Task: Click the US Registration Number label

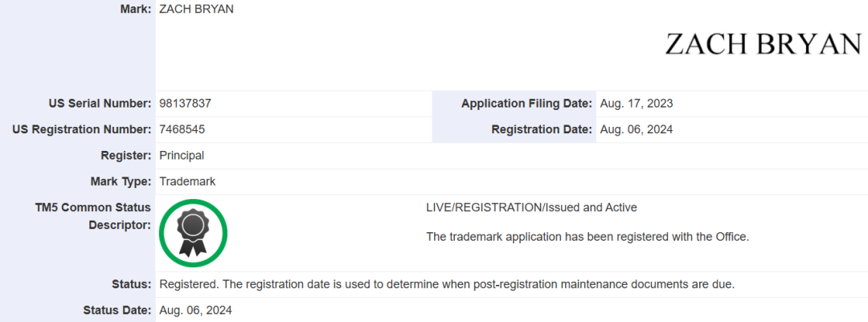Action: [x=82, y=129]
